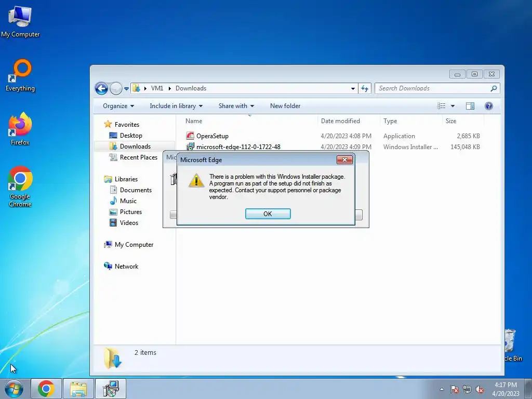Click the 4/20/2023 4:08 PM date cell

(346, 136)
